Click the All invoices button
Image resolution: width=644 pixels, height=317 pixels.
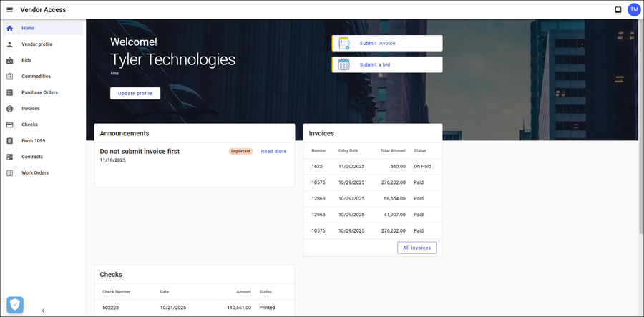[x=417, y=248]
